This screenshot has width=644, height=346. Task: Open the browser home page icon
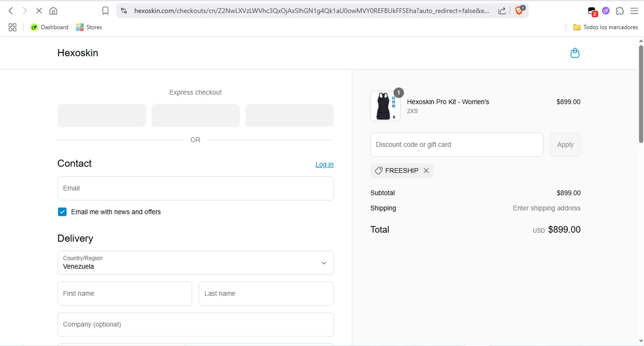coord(53,11)
